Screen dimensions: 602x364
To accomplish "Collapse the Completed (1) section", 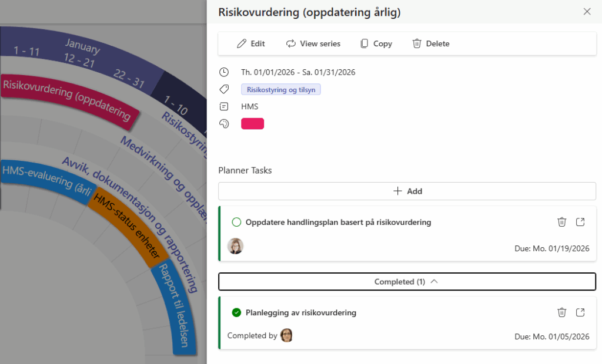I will pos(407,282).
